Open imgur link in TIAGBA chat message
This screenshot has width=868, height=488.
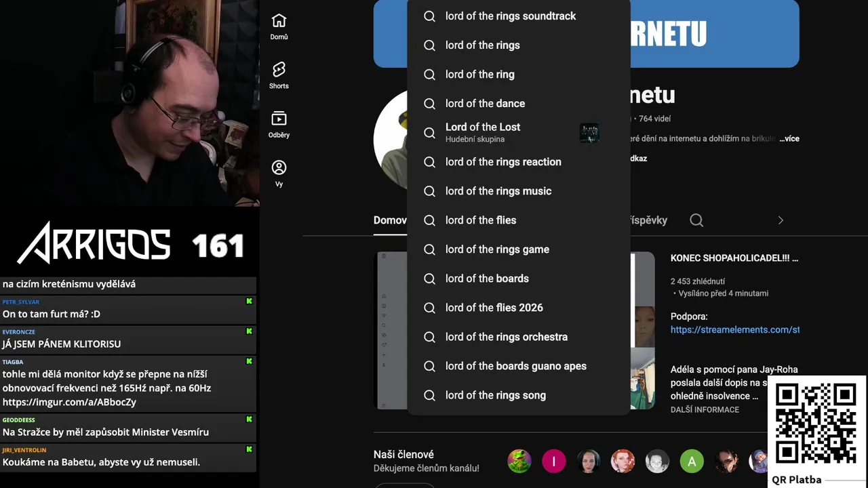click(x=69, y=402)
